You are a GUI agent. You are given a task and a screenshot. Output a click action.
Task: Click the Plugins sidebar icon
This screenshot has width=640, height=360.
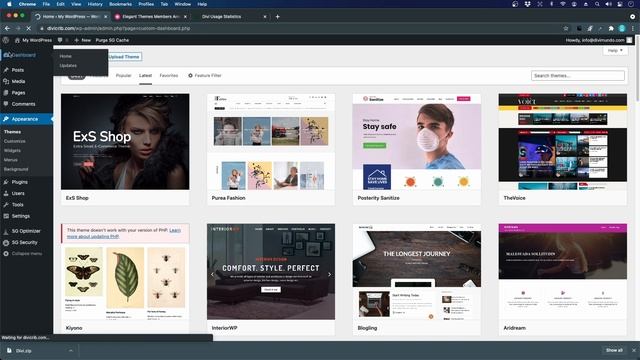pos(6,182)
